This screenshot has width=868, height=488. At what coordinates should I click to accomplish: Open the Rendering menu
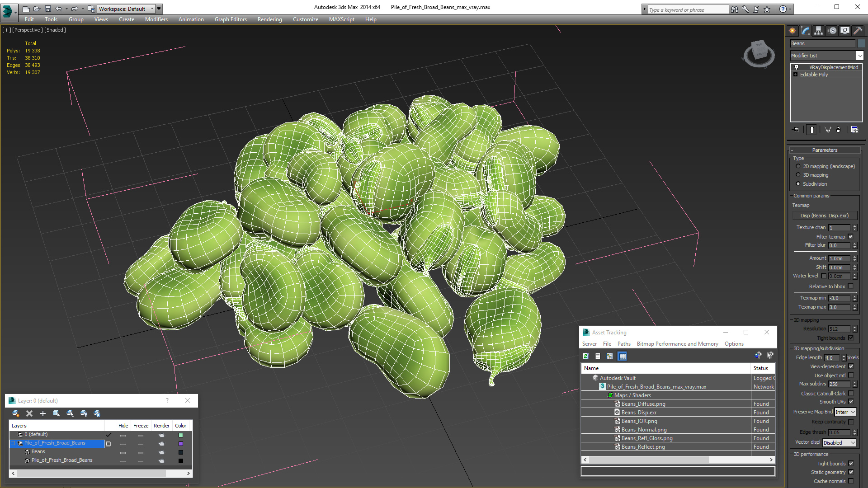click(x=269, y=19)
